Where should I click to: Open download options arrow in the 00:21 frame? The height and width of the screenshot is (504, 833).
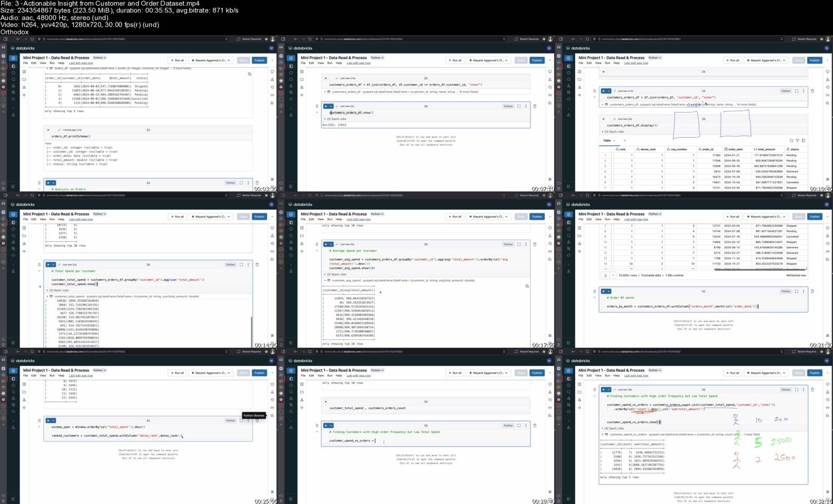[613, 275]
